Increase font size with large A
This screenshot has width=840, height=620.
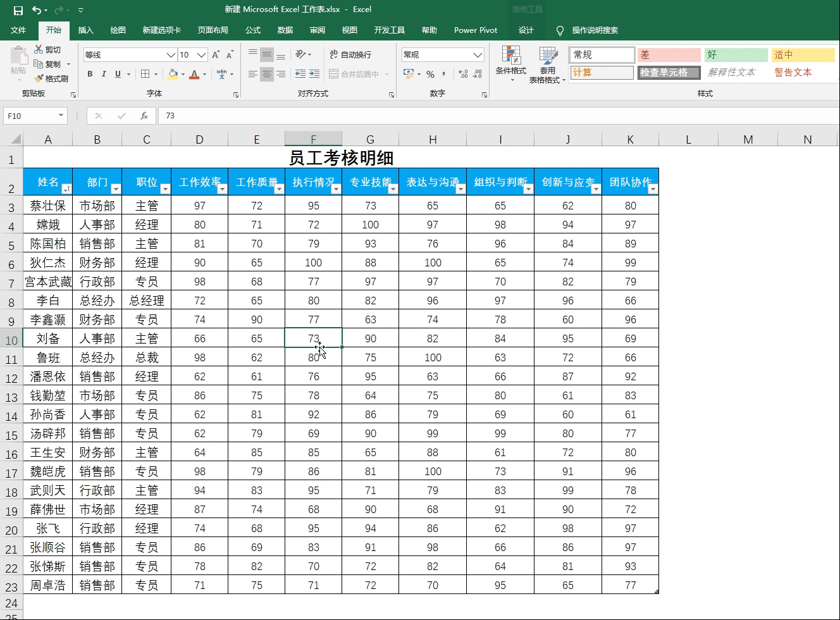tap(216, 55)
